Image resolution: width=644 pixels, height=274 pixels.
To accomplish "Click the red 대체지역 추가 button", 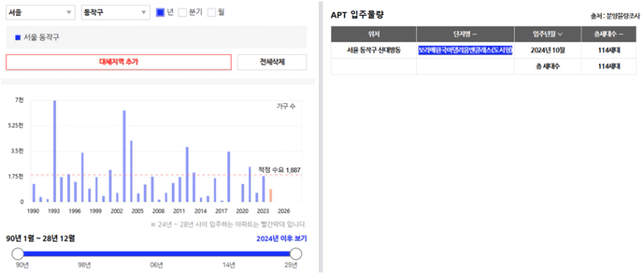I will point(118,62).
